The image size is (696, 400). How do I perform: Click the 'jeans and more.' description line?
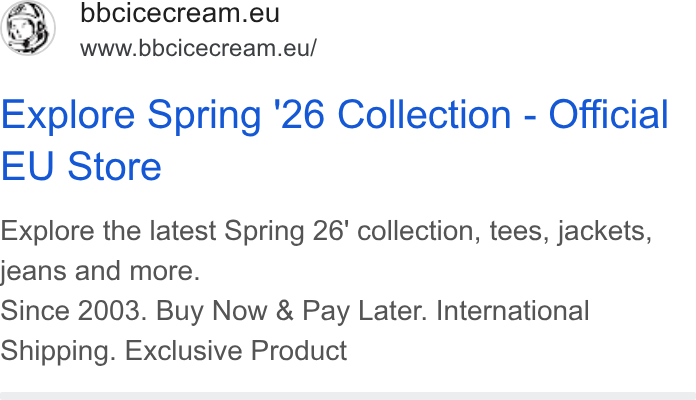pos(100,271)
